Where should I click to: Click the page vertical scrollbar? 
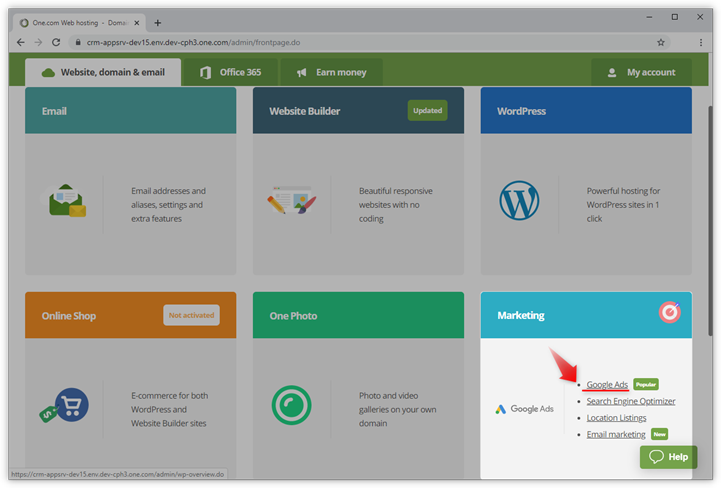coord(710,221)
